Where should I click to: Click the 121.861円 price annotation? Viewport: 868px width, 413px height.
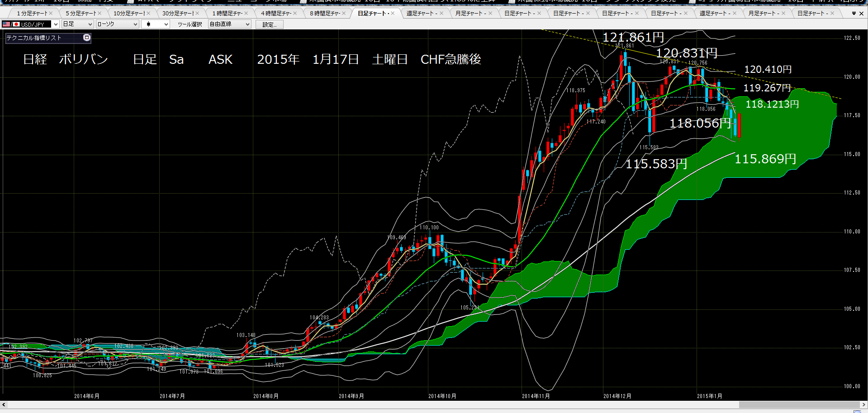click(x=633, y=37)
